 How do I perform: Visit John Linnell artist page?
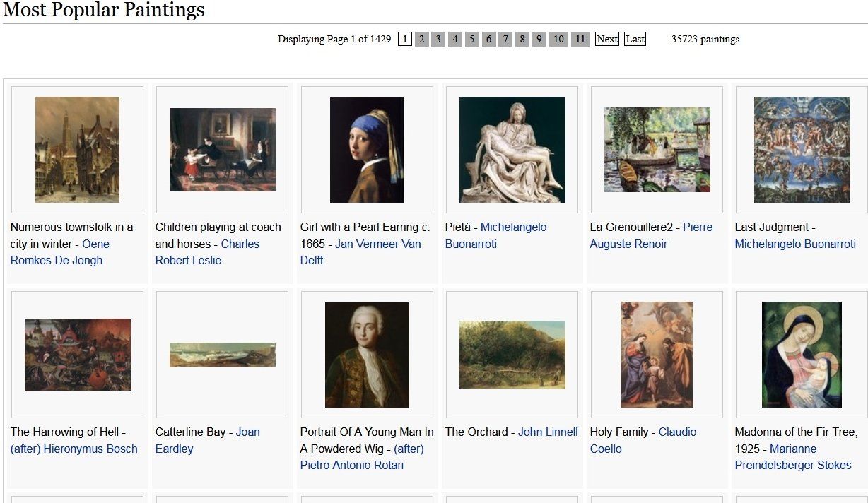pos(548,432)
